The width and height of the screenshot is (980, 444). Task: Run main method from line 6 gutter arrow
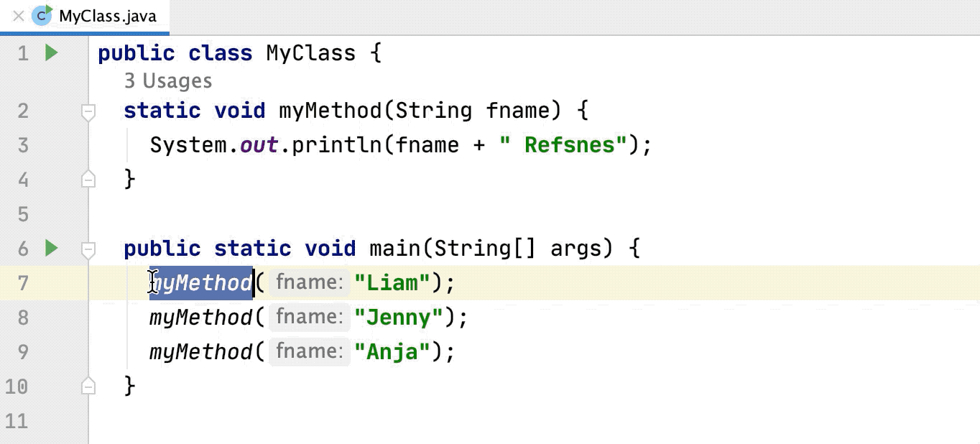(51, 249)
